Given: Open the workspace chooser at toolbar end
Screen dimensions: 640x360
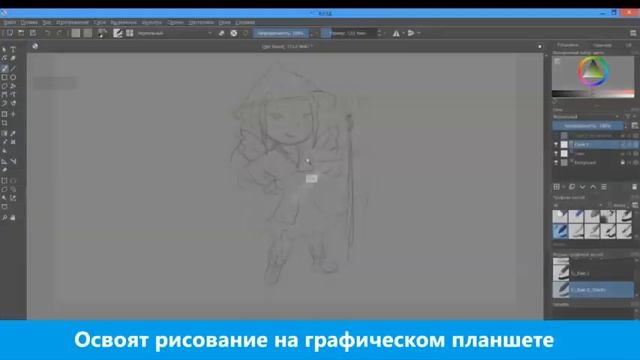Looking at the screenshot, I should (633, 33).
